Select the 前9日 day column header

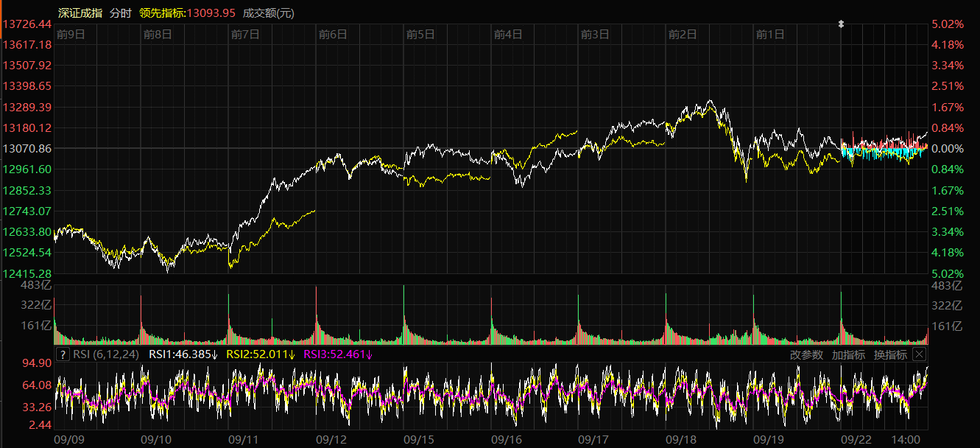[x=71, y=34]
